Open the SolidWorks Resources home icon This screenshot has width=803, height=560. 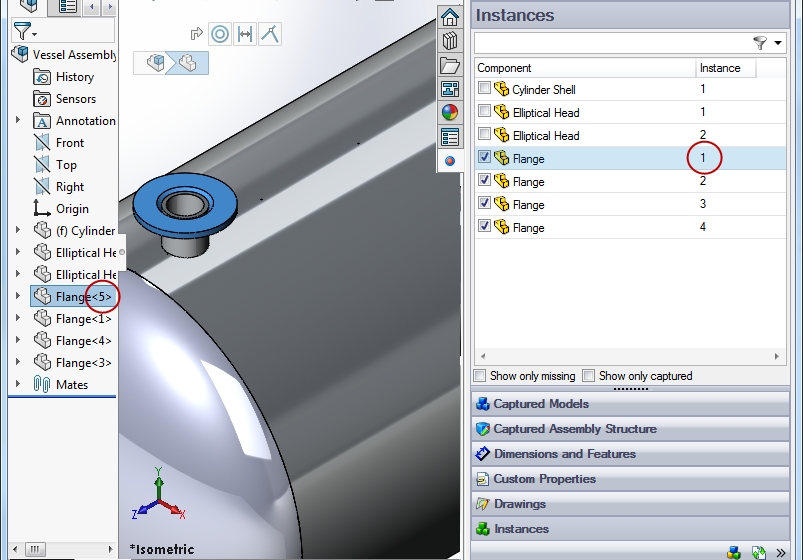pos(450,16)
